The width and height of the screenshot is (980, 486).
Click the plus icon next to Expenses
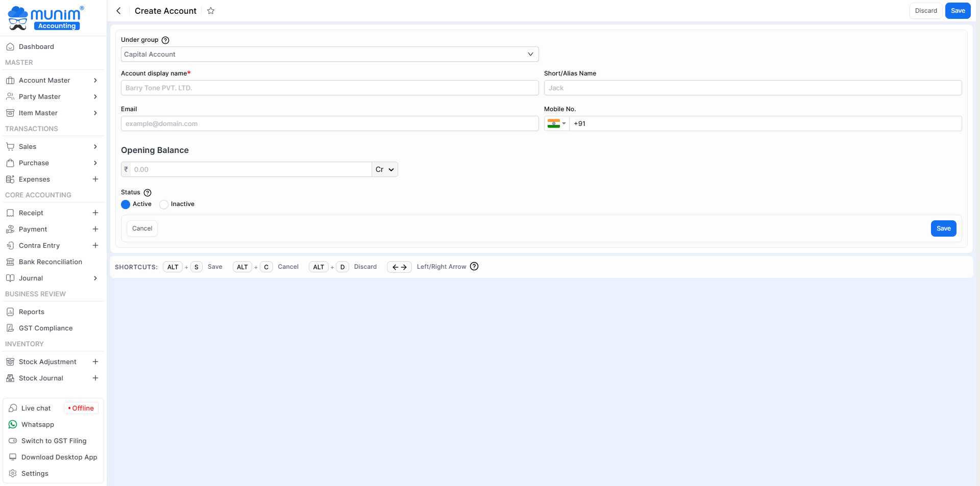tap(95, 179)
